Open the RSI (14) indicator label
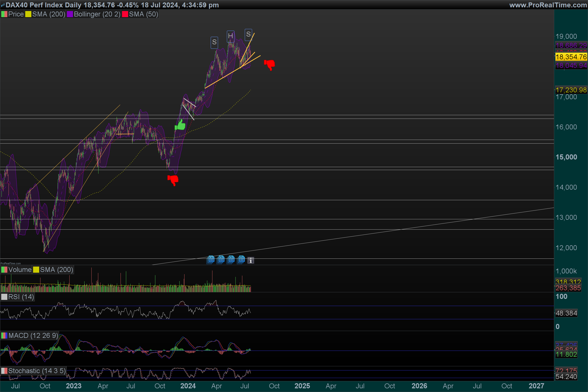The width and height of the screenshot is (588, 392). [x=21, y=297]
